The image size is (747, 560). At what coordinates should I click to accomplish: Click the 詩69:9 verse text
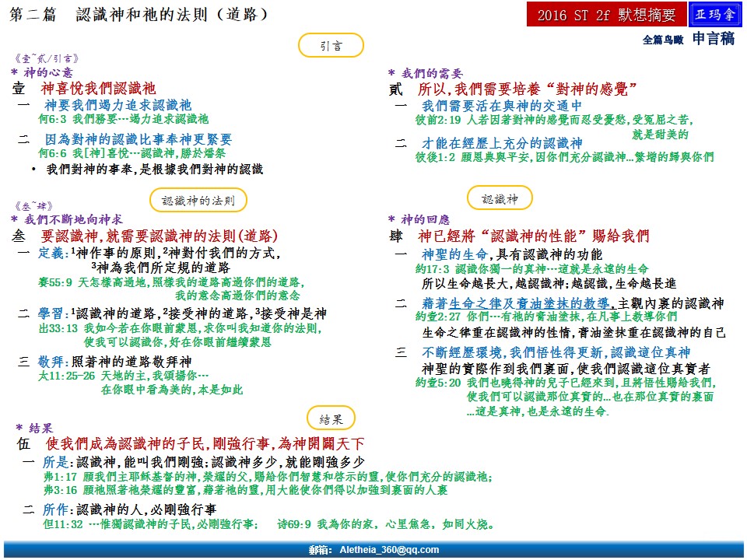(x=387, y=525)
